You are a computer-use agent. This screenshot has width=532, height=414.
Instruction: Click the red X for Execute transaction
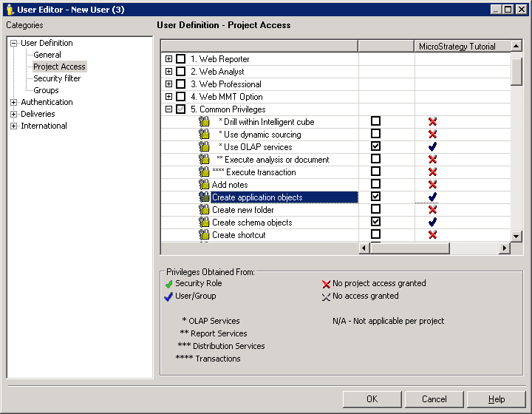432,172
